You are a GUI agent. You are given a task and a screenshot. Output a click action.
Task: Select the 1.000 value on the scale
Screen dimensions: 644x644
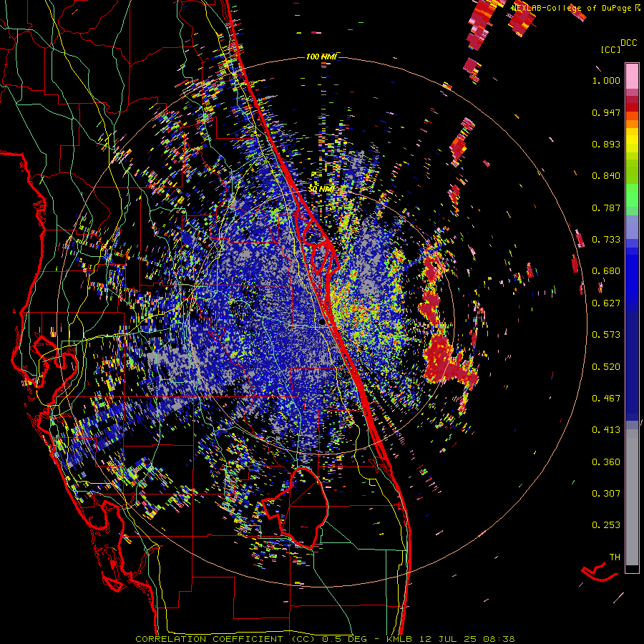click(x=606, y=80)
